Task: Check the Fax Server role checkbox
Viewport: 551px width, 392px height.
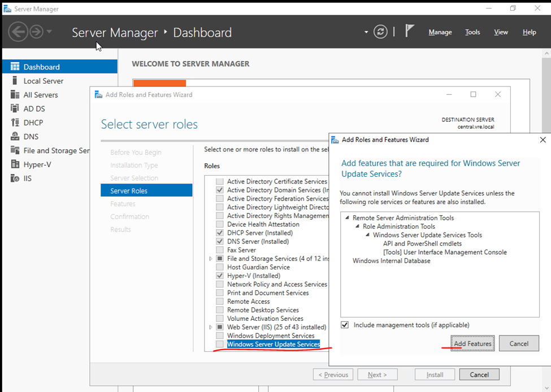Action: 219,250
